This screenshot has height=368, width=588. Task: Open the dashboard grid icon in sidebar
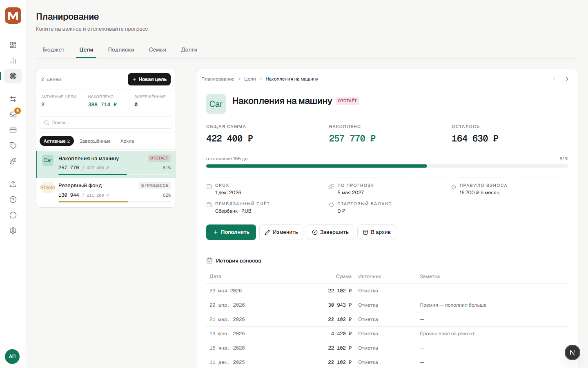[13, 45]
